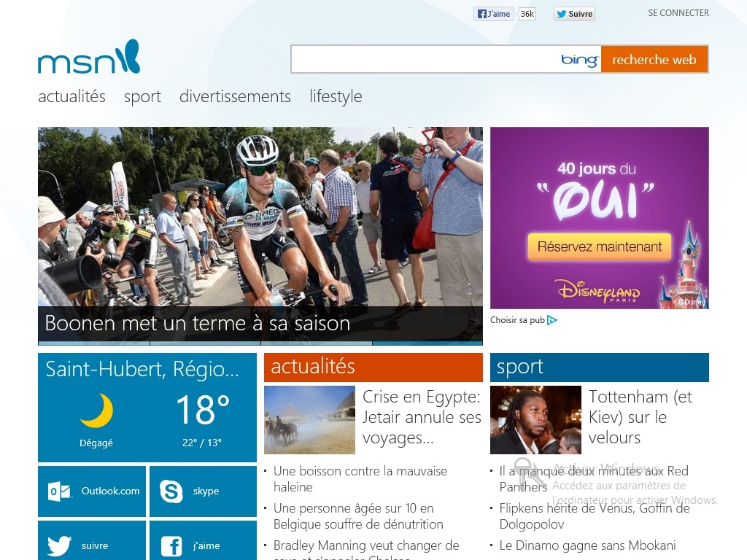This screenshot has height=560, width=747.
Task: Open 'Une boisson contre la mauvaise haleine'
Action: point(360,479)
